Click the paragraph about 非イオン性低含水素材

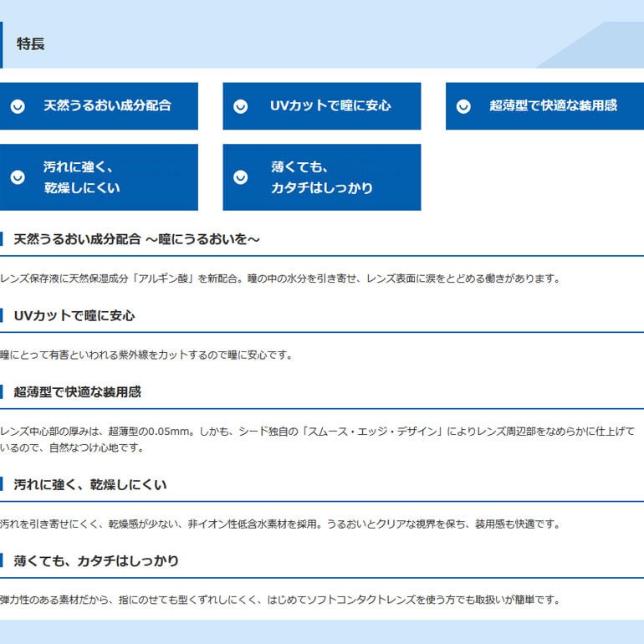coord(279,524)
